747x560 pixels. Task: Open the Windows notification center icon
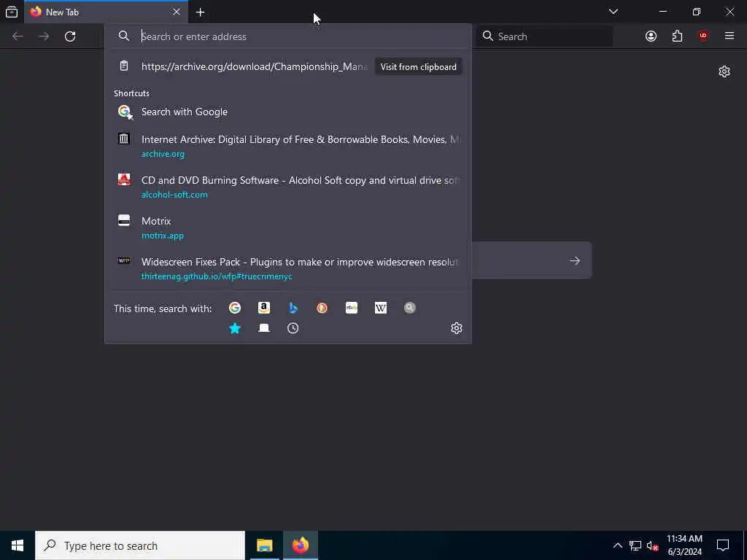tap(723, 545)
